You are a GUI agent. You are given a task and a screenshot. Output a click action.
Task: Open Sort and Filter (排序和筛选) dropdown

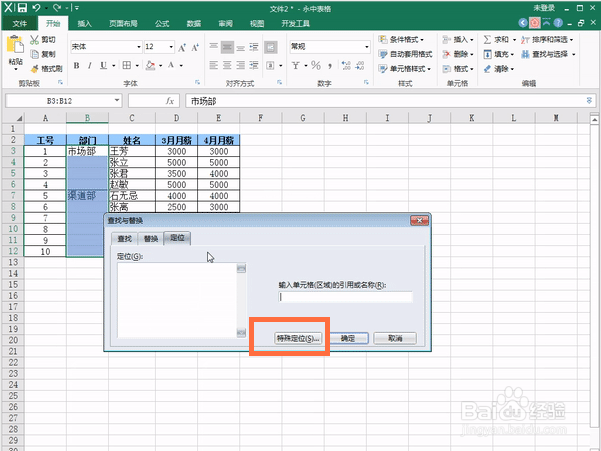click(x=547, y=39)
